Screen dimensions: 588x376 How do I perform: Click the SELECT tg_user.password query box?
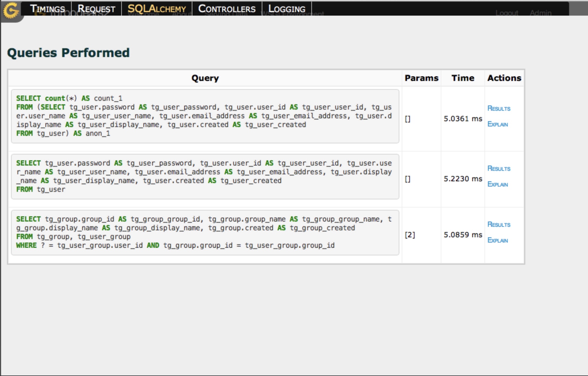[x=205, y=176]
